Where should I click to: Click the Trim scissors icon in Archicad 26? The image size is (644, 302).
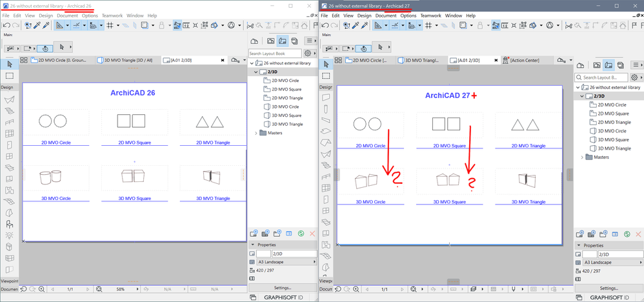click(x=250, y=25)
